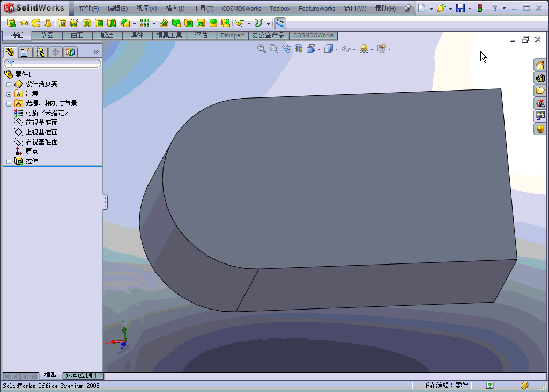Expand the 注解 folder in tree
This screenshot has height=392, width=549.
coord(9,94)
